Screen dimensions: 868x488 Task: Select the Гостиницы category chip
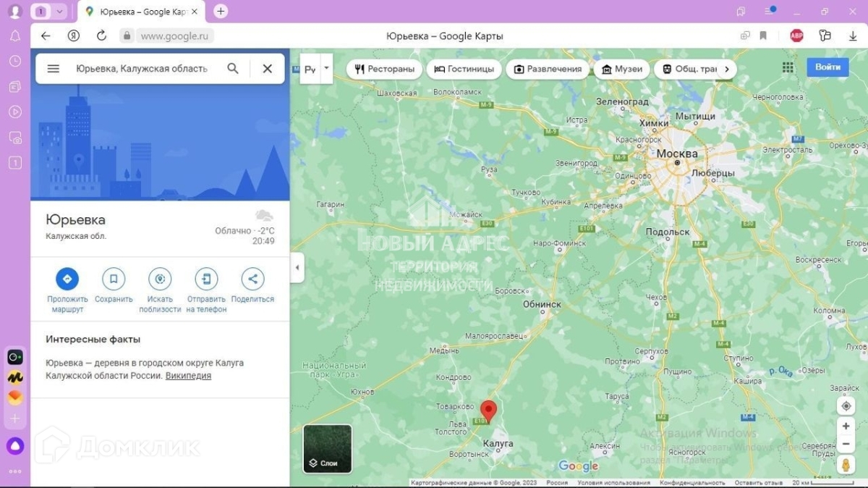(464, 69)
